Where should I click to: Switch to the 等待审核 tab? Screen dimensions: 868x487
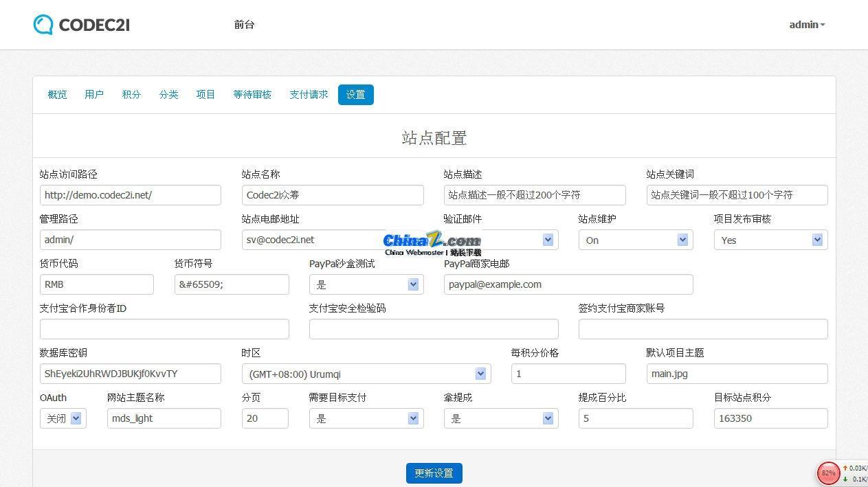(252, 94)
